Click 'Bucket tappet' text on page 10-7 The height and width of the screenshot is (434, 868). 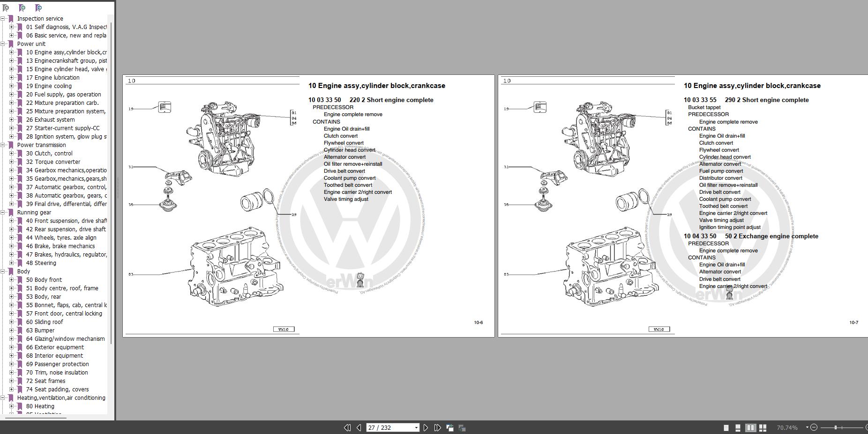704,107
